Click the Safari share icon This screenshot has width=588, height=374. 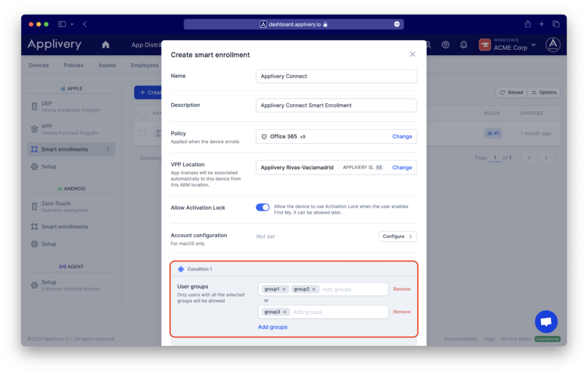[x=528, y=24]
